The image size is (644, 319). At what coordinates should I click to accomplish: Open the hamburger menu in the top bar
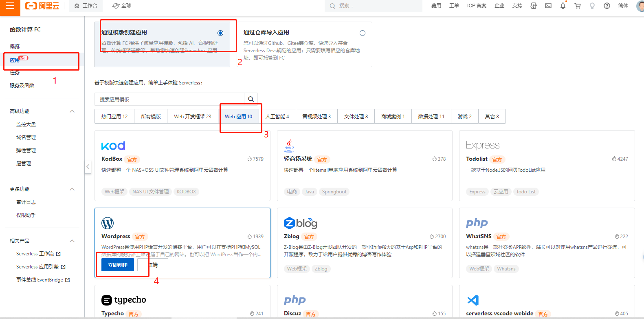10,6
